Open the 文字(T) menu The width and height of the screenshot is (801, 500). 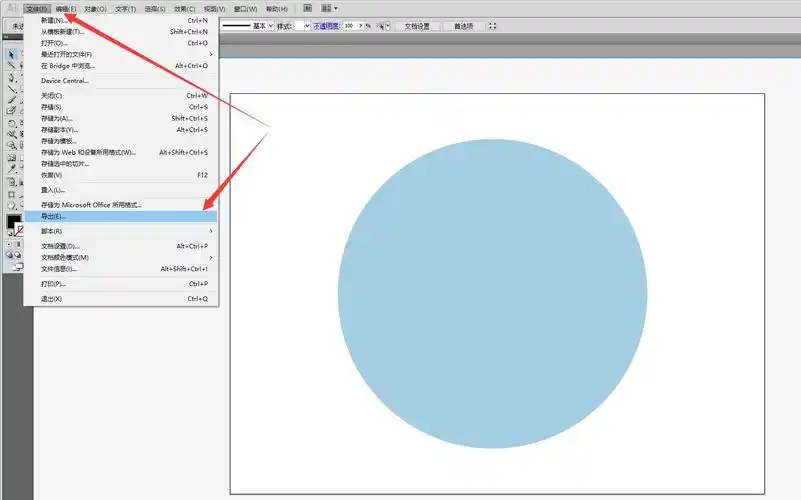pos(126,9)
